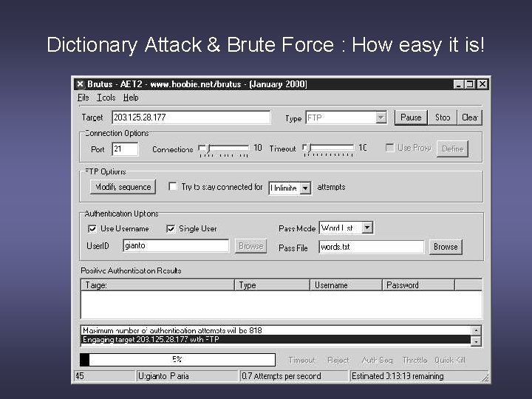Select the 'Engaging target 203.125.28.177' log line
532x399 pixels.
point(276,339)
